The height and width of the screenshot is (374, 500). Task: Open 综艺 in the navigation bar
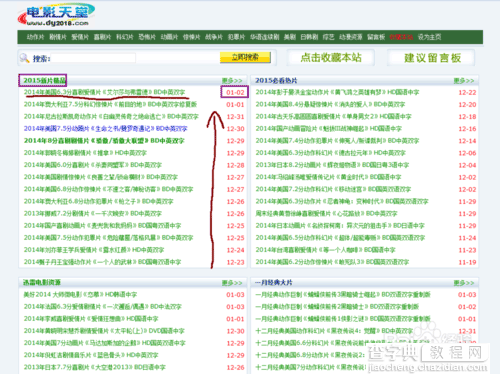[x=328, y=37]
